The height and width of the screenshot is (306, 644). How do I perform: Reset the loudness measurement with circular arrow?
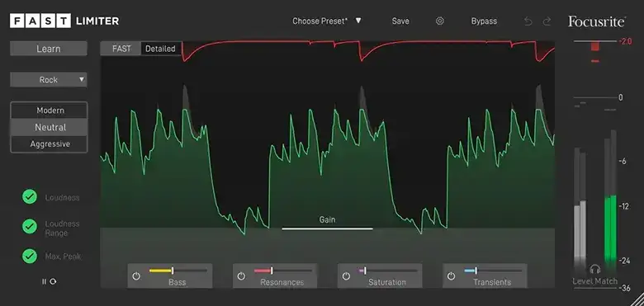[x=53, y=281]
